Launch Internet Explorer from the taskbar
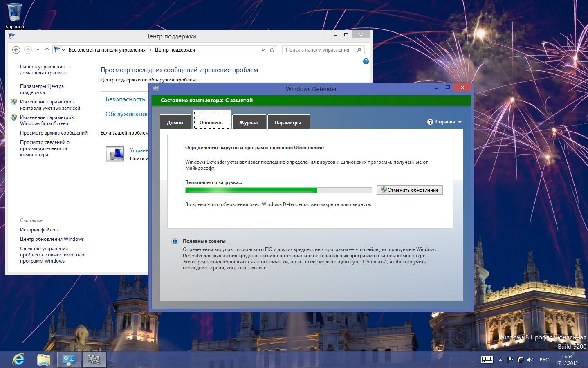Viewport: 588px width, 368px height. tap(18, 359)
